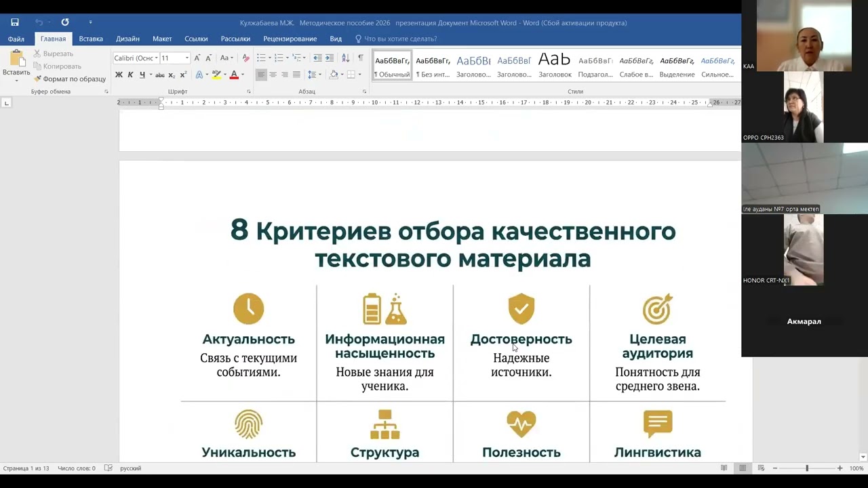Click the increase indent icon
This screenshot has height=488, width=868.
[x=330, y=58]
